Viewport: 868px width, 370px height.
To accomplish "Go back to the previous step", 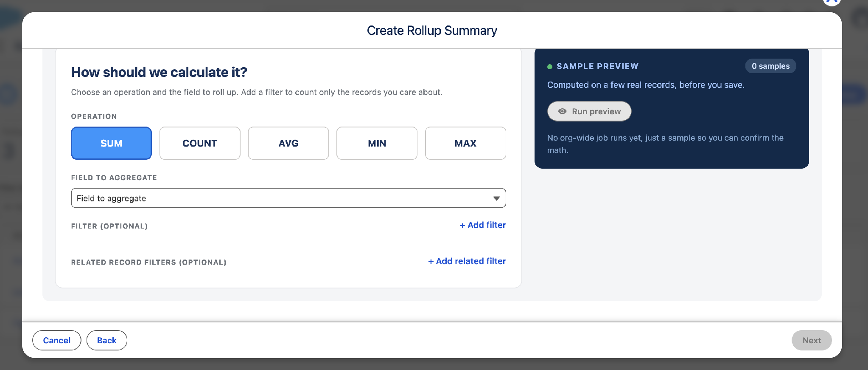I will pyautogui.click(x=107, y=340).
